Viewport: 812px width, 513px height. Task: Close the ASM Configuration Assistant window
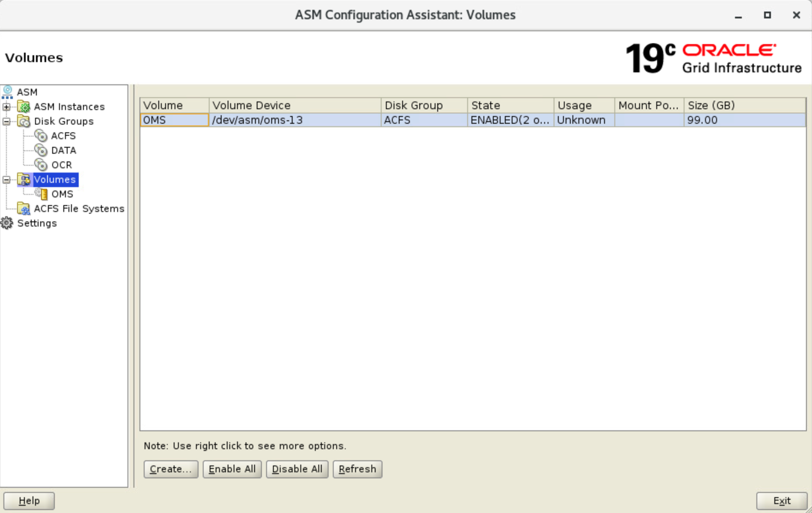pos(796,15)
